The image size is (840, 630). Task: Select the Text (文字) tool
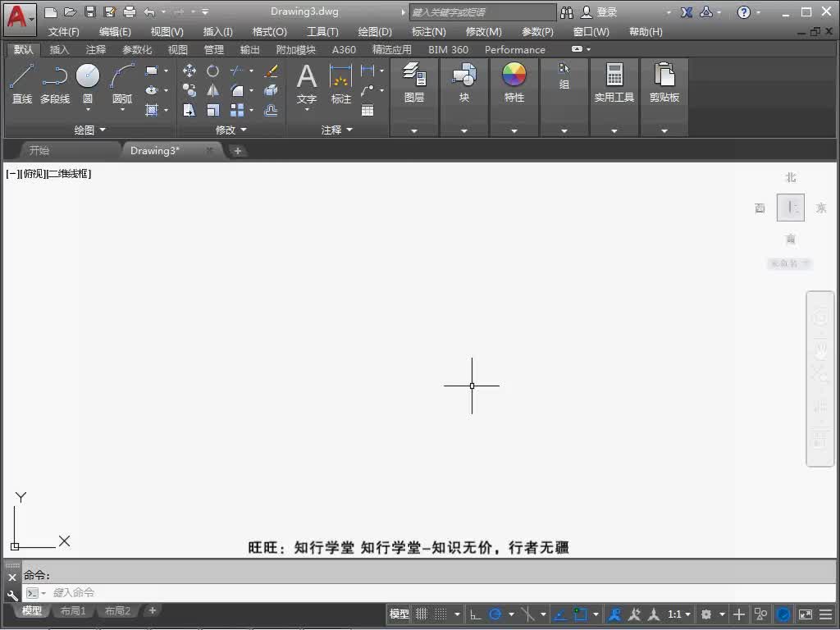coord(307,84)
